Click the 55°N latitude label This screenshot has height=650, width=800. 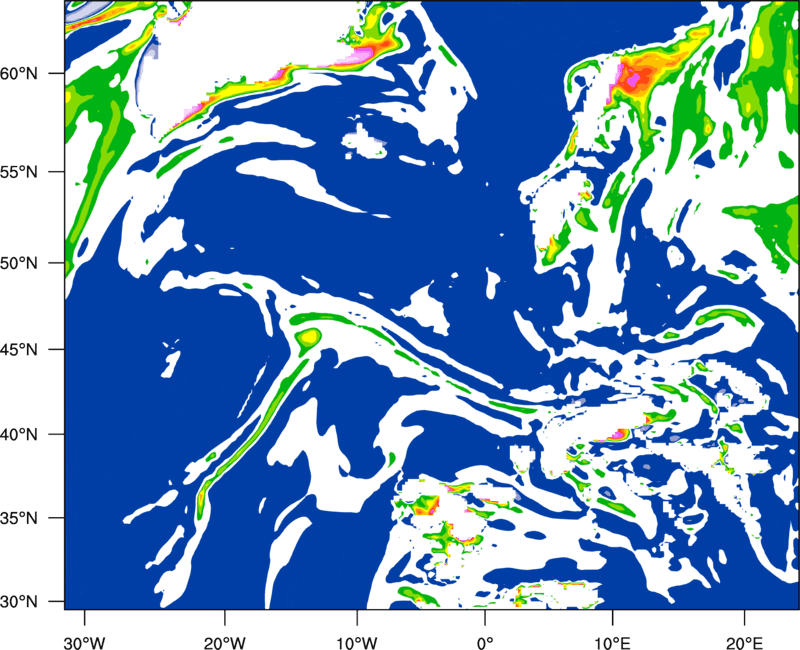pos(19,172)
